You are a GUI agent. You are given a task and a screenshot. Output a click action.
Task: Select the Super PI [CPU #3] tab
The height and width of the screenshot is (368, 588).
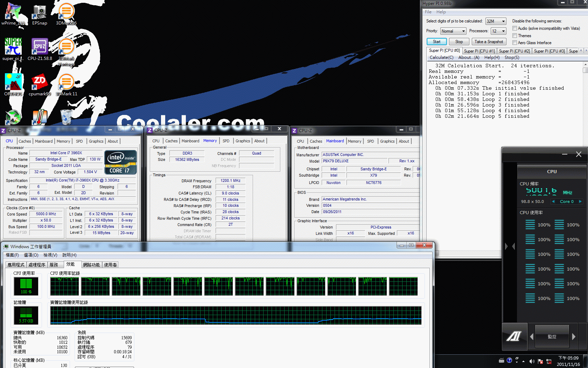coord(549,51)
